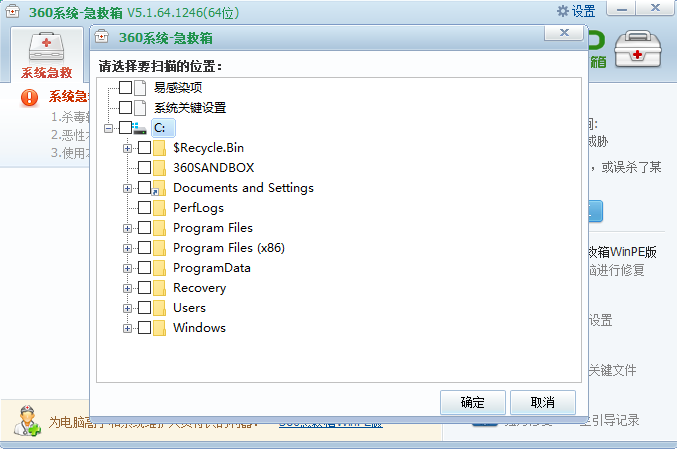Tick the 易感染项 checkbox
Viewport: 677px width, 449px height.
[x=126, y=87]
